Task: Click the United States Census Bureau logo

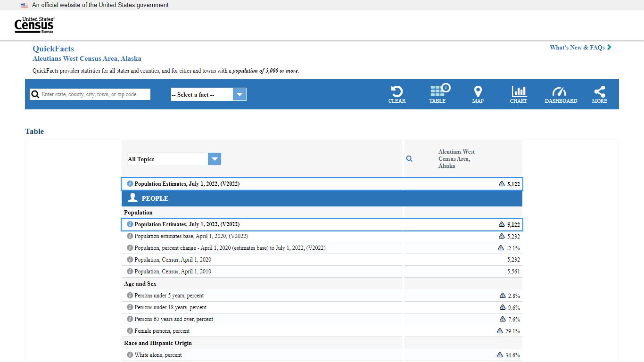Action: 34,25
